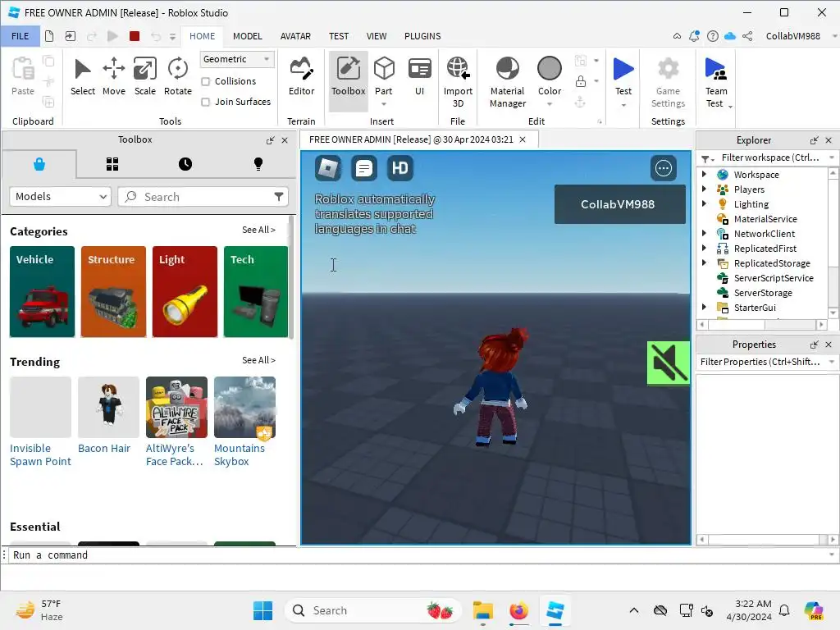Expand the Workspace tree node
Image resolution: width=840 pixels, height=630 pixels.
[x=704, y=174]
